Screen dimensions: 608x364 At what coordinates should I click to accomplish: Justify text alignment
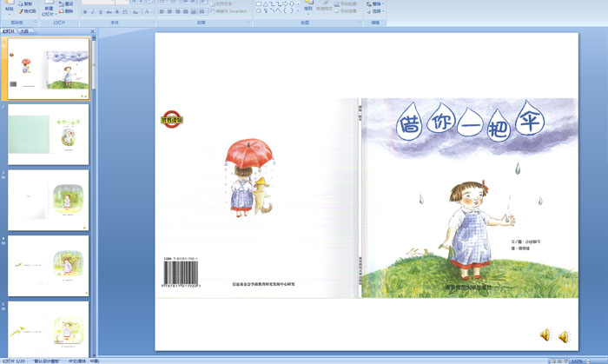(185, 11)
